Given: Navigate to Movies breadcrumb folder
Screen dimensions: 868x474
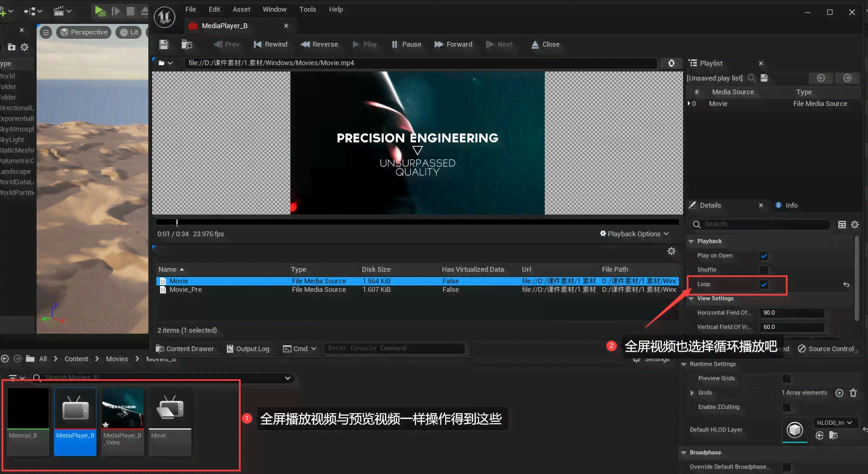Looking at the screenshot, I should pyautogui.click(x=117, y=359).
